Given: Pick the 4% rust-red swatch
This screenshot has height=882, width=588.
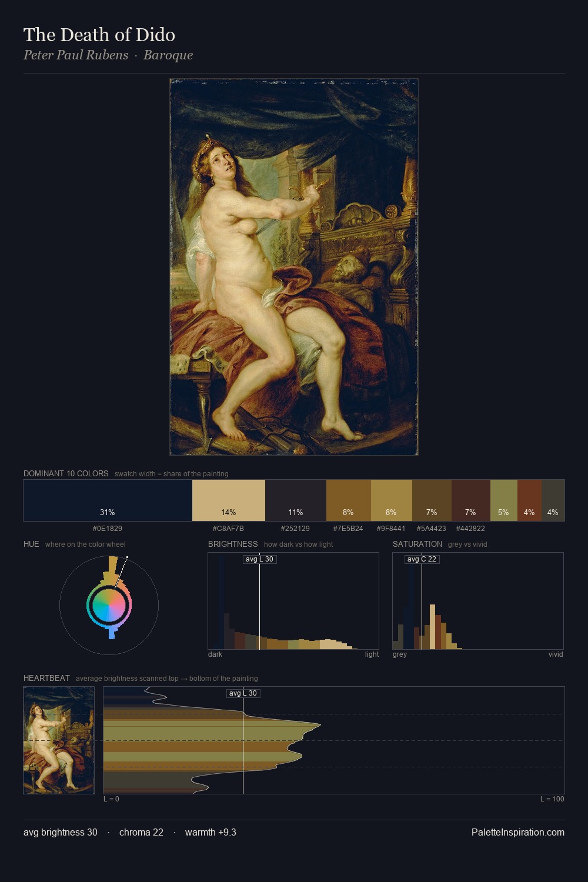Looking at the screenshot, I should click(x=529, y=500).
